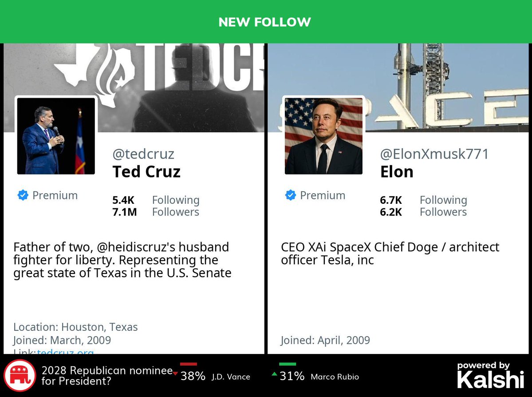532x397 pixels.
Task: Click Elon's 6.7K Following count
Action: 391,200
